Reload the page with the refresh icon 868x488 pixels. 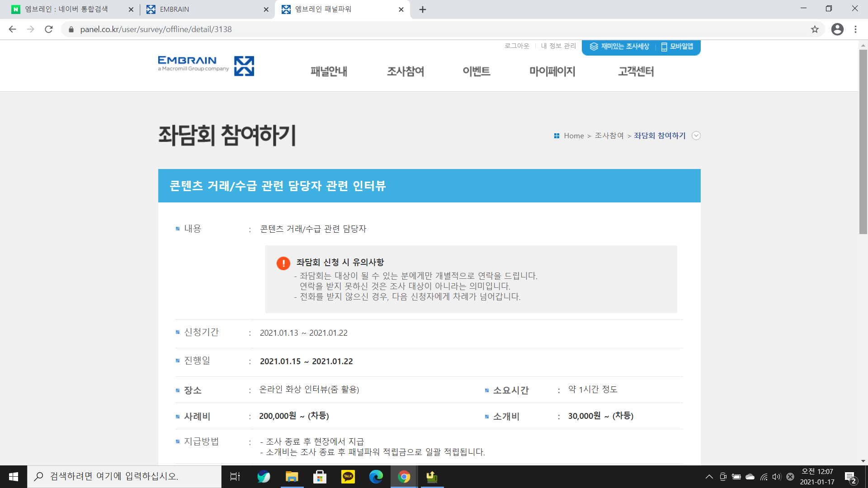click(x=49, y=29)
